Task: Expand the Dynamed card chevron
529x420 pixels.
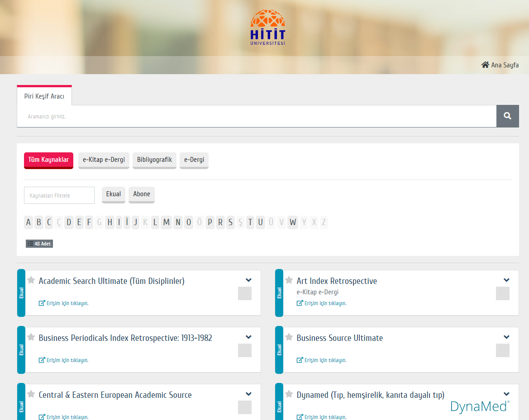Action: click(x=506, y=394)
